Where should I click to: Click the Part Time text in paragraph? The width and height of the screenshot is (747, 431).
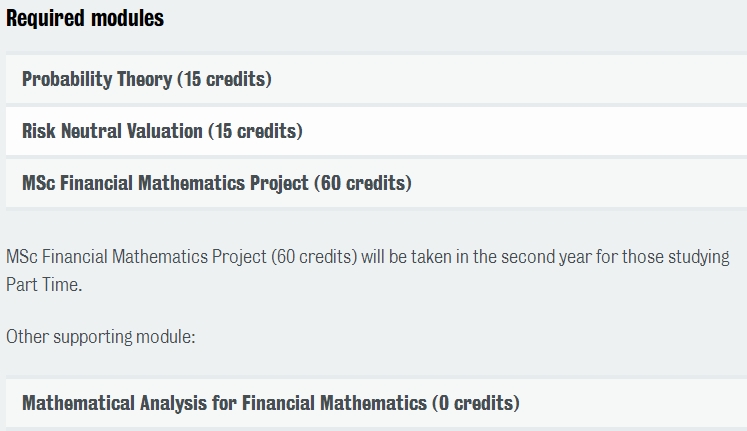44,285
